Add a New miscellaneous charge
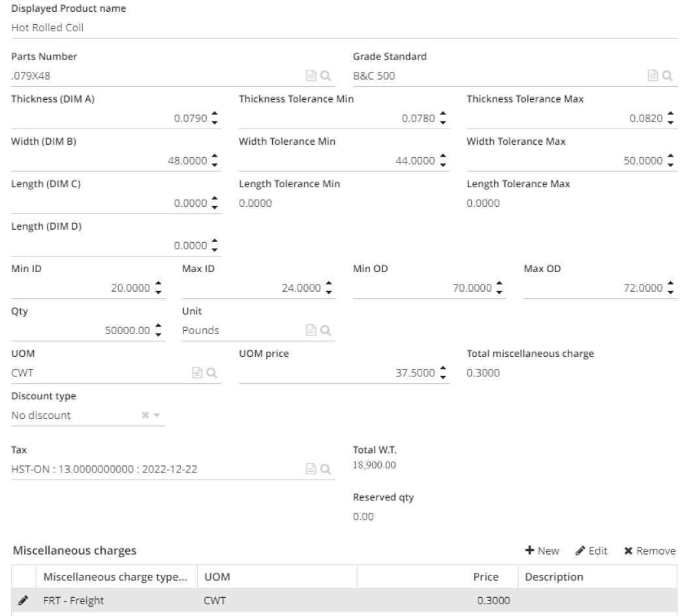The width and height of the screenshot is (680, 616). pos(542,551)
